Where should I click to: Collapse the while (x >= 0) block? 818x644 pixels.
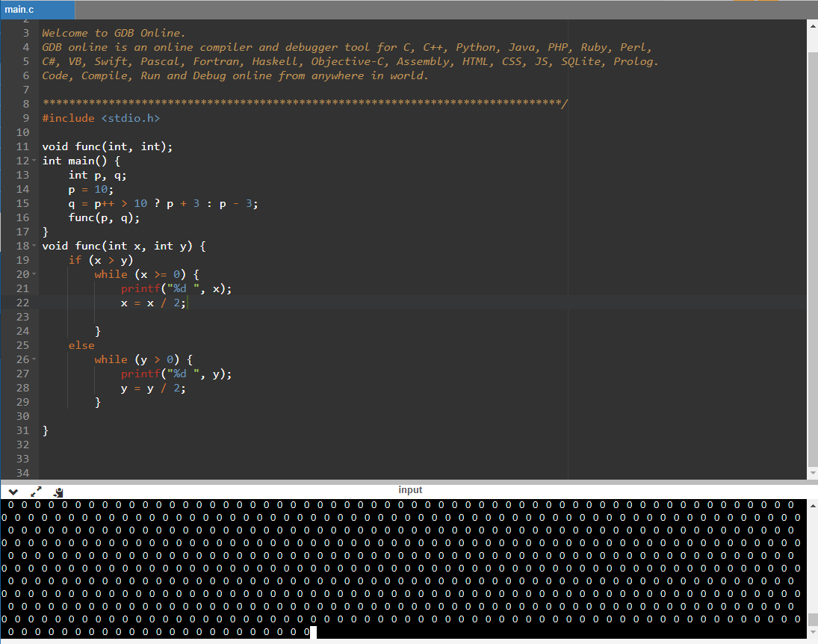(35, 275)
